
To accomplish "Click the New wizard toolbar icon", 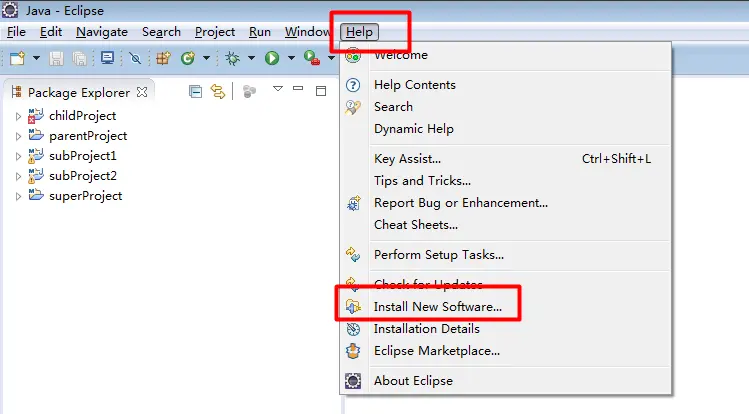I will coord(18,58).
